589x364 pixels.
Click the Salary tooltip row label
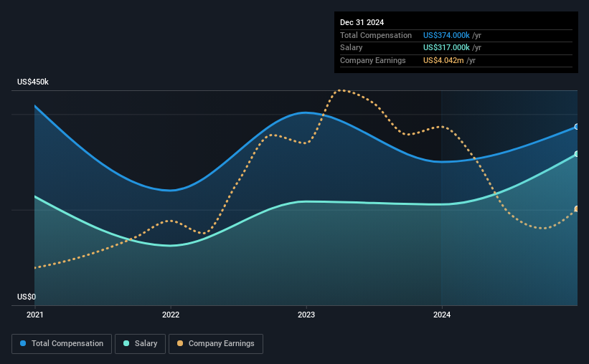tap(352, 48)
